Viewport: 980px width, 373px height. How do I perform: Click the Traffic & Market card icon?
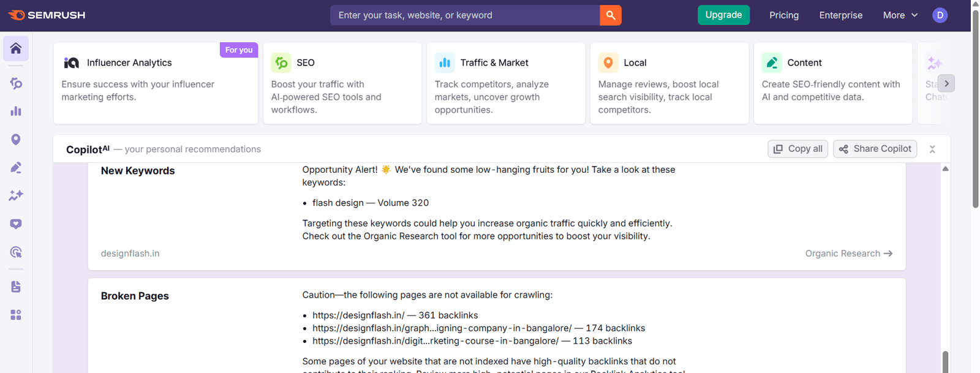pyautogui.click(x=445, y=62)
